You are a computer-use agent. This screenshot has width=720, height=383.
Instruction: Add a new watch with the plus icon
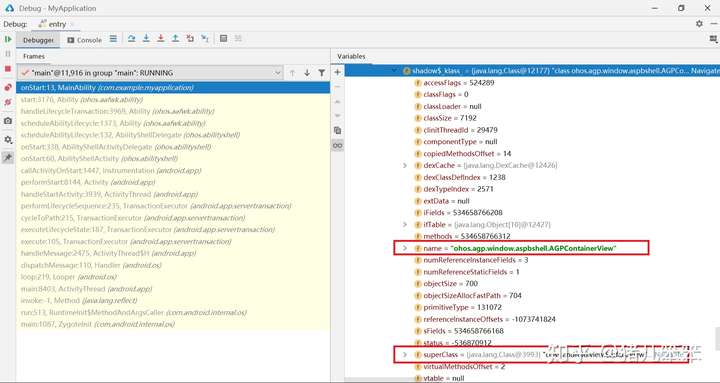(337, 72)
